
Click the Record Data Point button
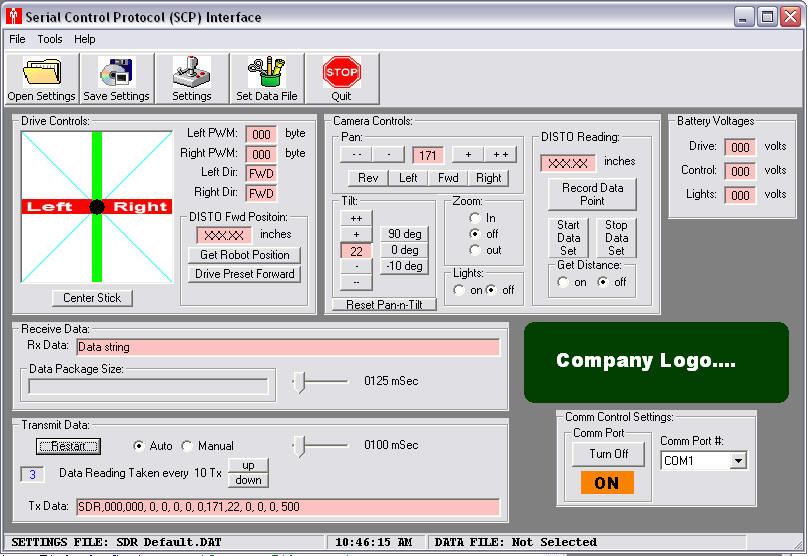click(592, 194)
